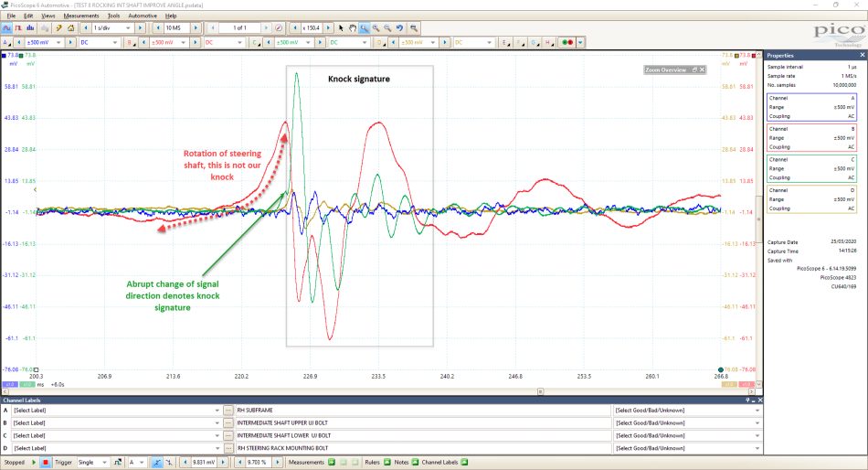Image resolution: width=868 pixels, height=470 pixels.
Task: Click the zoom-in magnifier tool
Action: (x=376, y=27)
